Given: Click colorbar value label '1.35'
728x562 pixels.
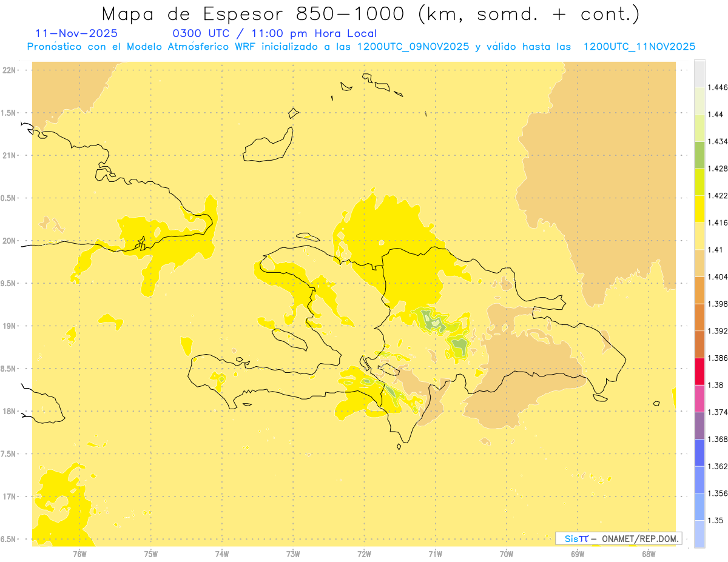Looking at the screenshot, I should tap(716, 520).
